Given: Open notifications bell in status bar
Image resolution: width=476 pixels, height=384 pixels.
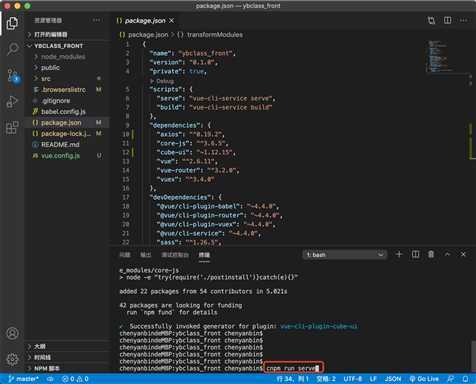Looking at the screenshot, I should point(466,379).
